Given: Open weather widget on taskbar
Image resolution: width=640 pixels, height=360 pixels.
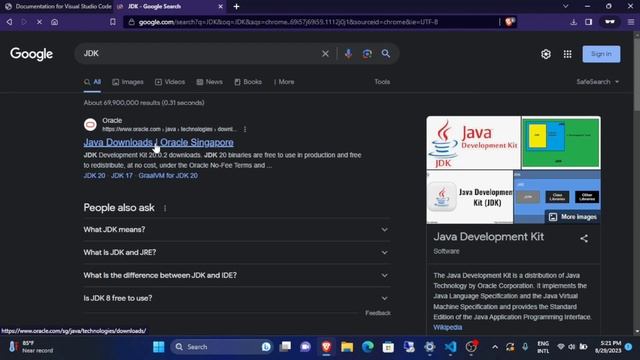Looking at the screenshot, I should [x=31, y=347].
